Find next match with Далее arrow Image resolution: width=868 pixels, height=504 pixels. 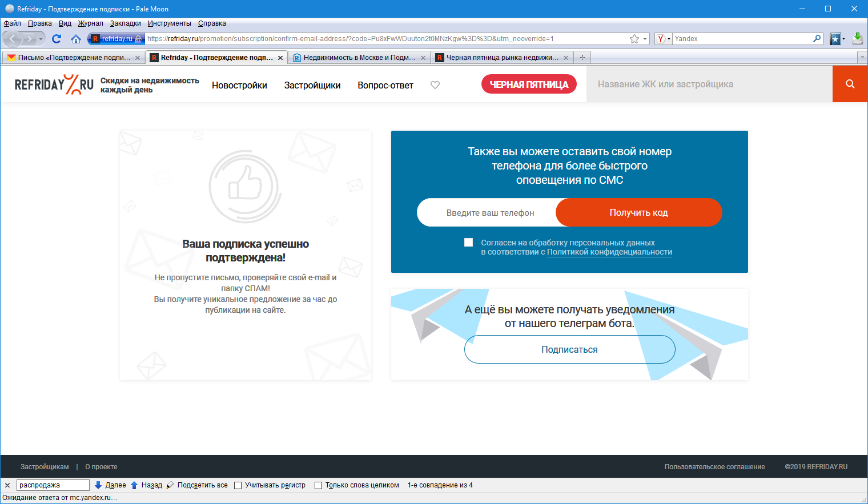[110, 485]
